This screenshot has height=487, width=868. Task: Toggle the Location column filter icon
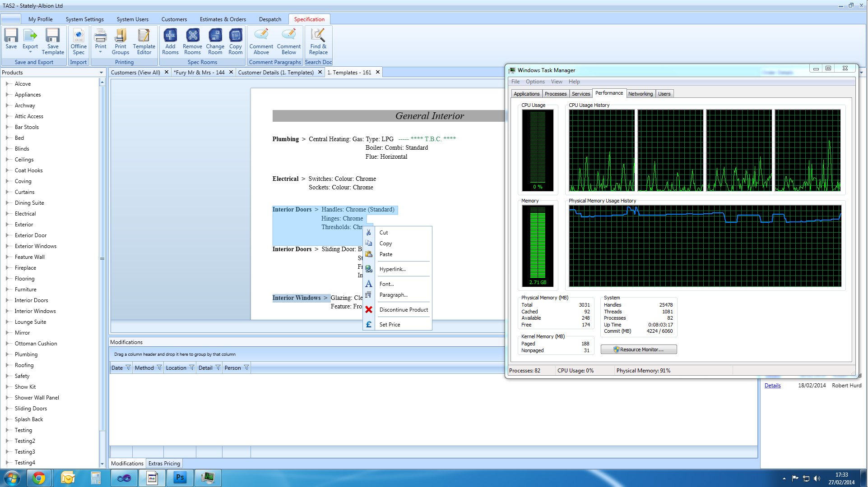point(192,368)
